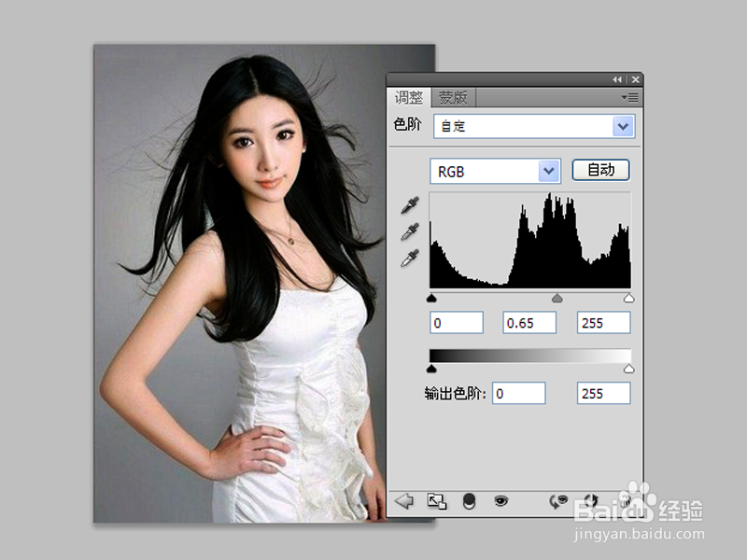Click the input shadow field showing 0
747x560 pixels.
tap(457, 323)
